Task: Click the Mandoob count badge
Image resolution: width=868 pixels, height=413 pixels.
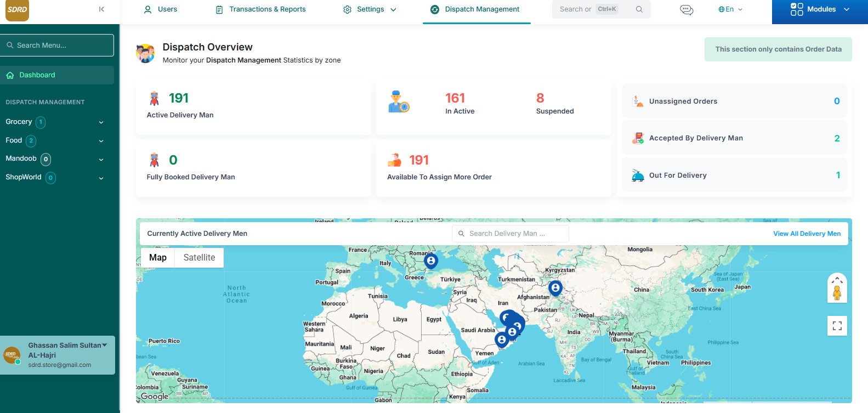Action: 46,160
